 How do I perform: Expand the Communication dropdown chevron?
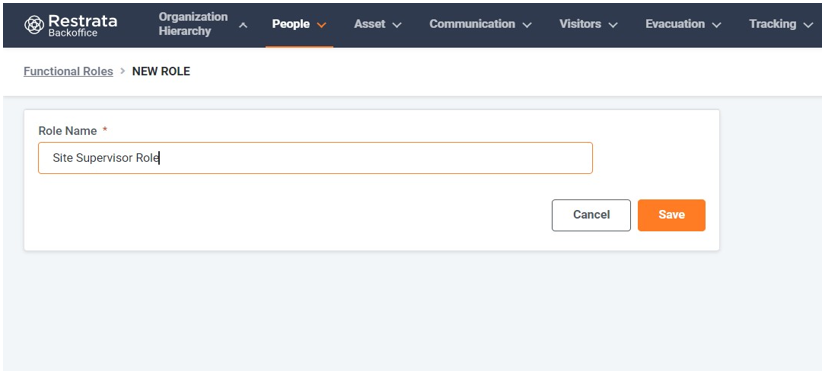(x=527, y=25)
